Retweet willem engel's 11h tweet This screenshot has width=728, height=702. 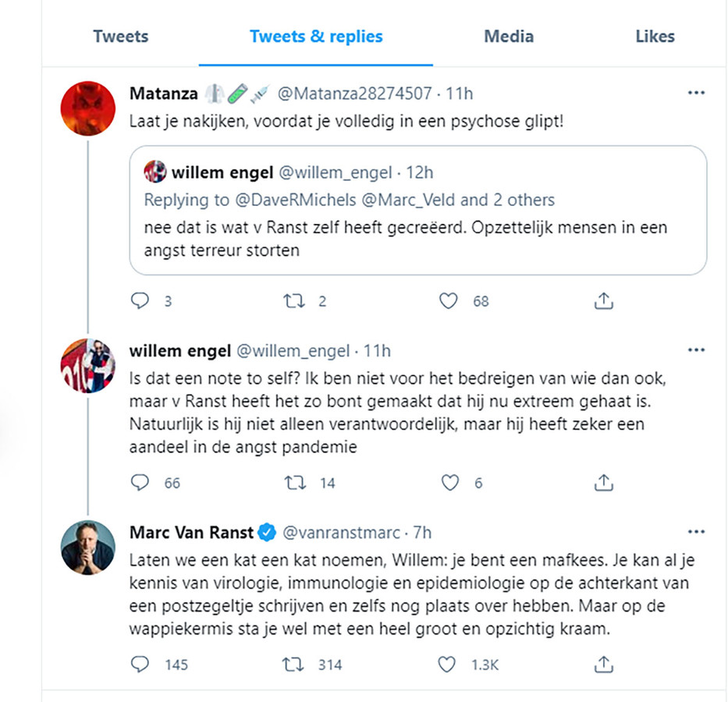tap(294, 483)
